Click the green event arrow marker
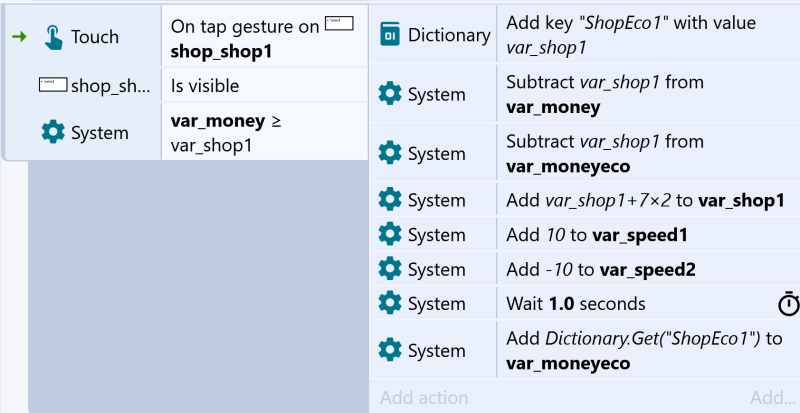800x413 pixels. click(19, 36)
